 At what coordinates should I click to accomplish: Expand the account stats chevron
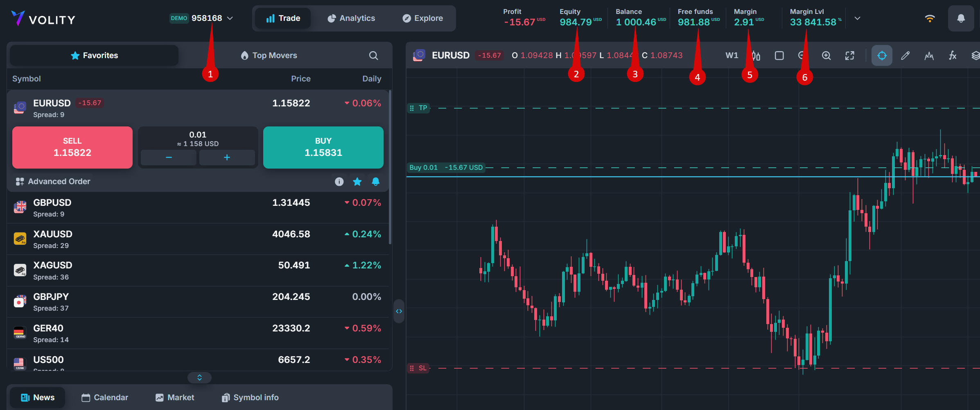click(857, 18)
